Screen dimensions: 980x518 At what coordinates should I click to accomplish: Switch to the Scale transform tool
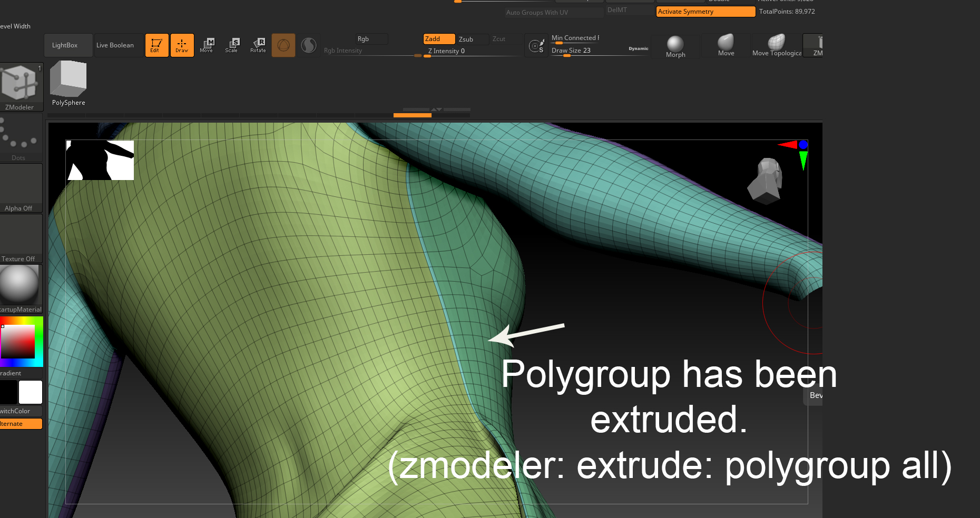click(232, 45)
